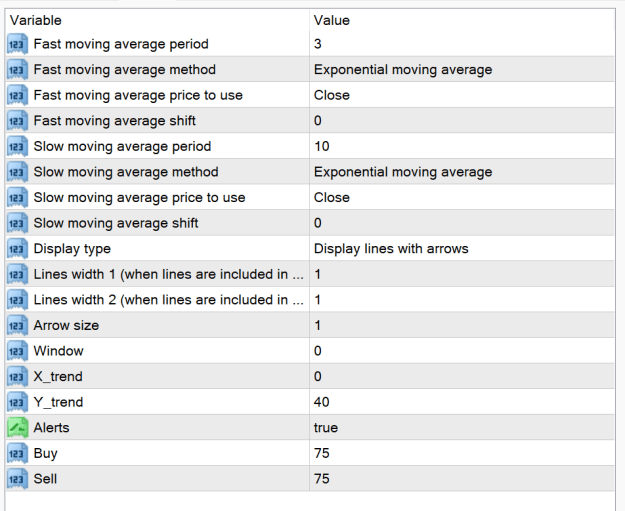Screen dimensions: 625x511
Task: Select the Window variable row label
Action: coord(59,351)
